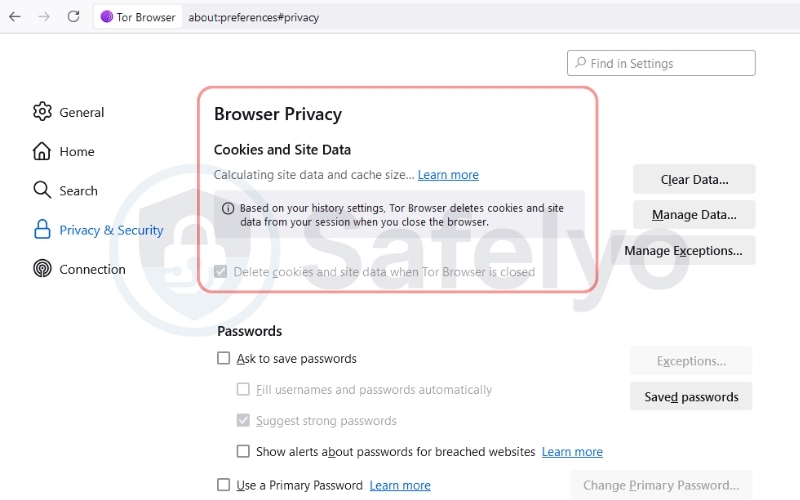Enable Ask to save passwords checkbox
Screen dimensions: 800x500
(224, 358)
